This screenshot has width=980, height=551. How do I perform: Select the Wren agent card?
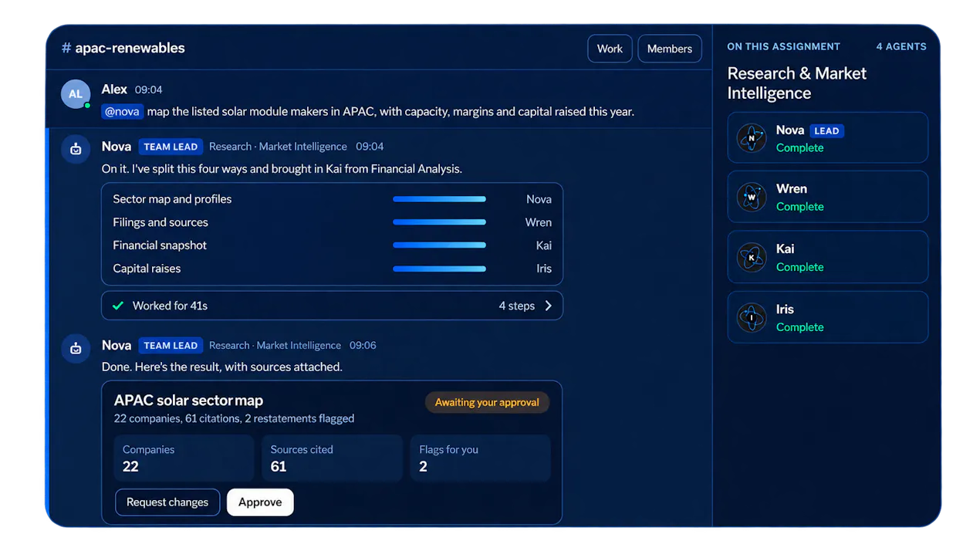tap(828, 198)
